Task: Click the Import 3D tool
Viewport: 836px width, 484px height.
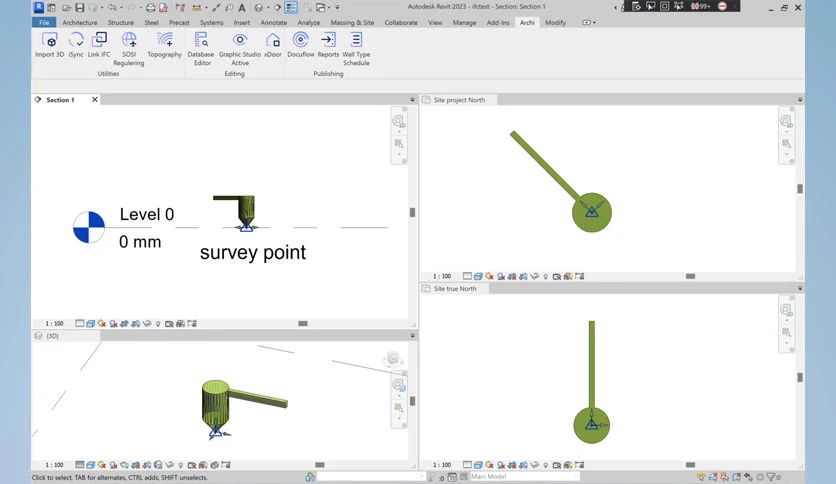Action: tap(50, 45)
